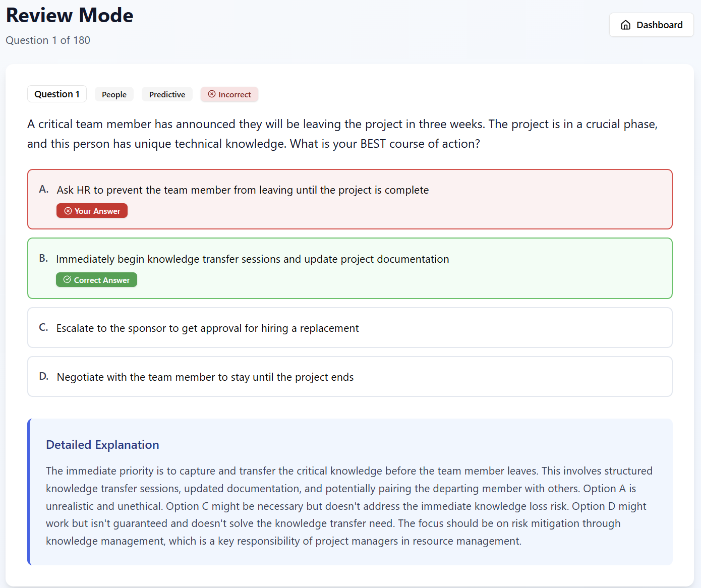Click the X icon inside the Your Answer badge
Viewport: 701px width, 588px height.
tap(68, 210)
